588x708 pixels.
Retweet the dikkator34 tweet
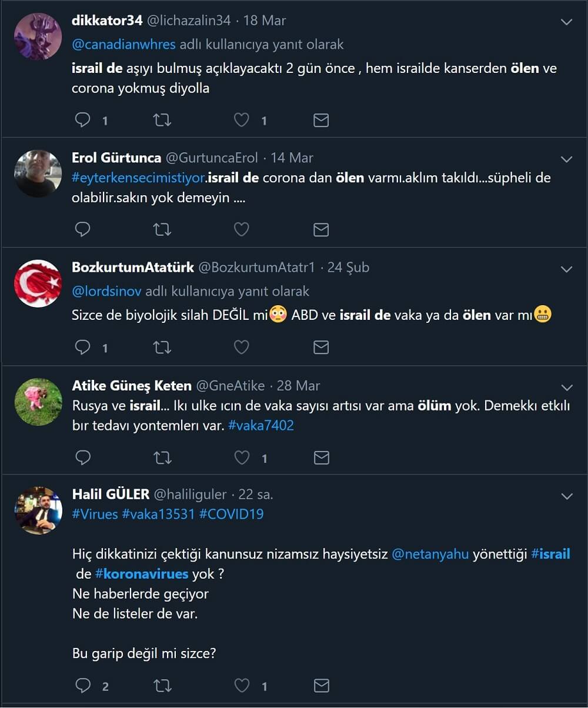[x=162, y=120]
